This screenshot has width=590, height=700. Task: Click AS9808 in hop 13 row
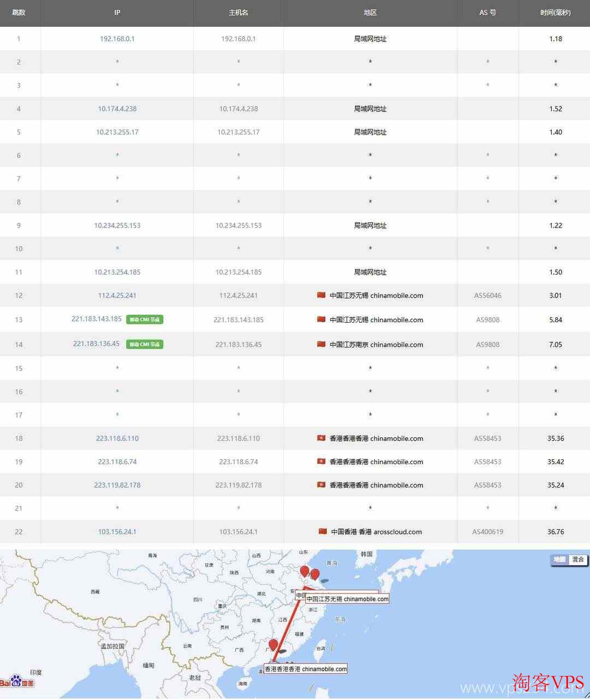tap(488, 320)
